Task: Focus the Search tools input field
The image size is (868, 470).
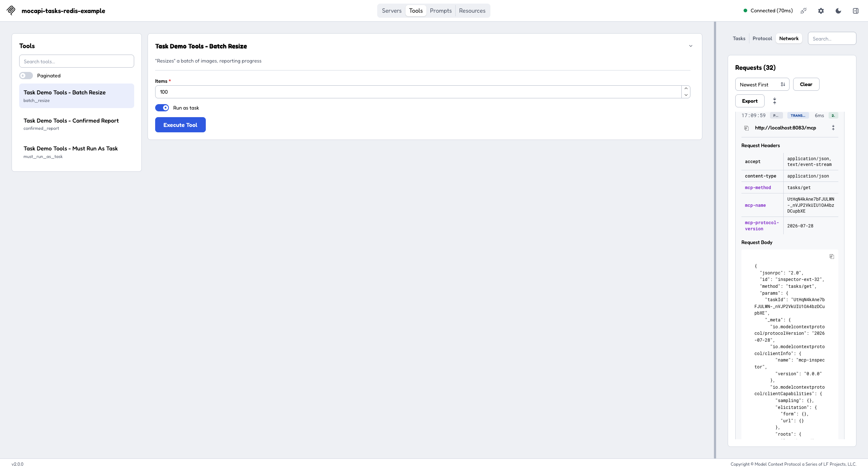Action: click(77, 61)
